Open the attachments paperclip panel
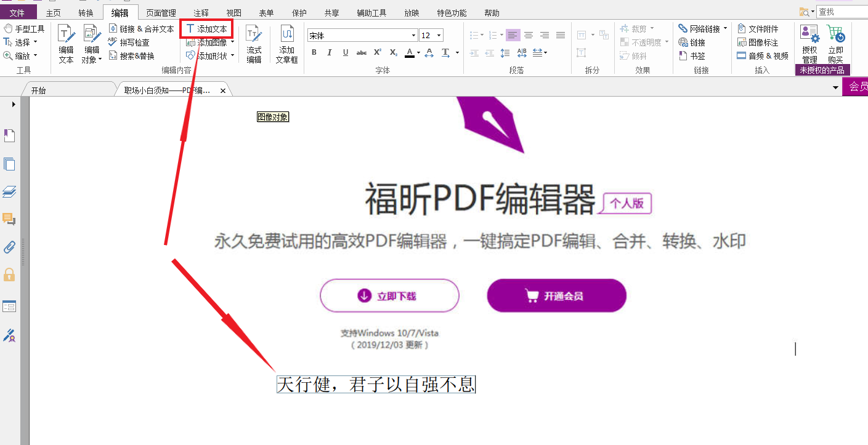The image size is (868, 445). [9, 247]
